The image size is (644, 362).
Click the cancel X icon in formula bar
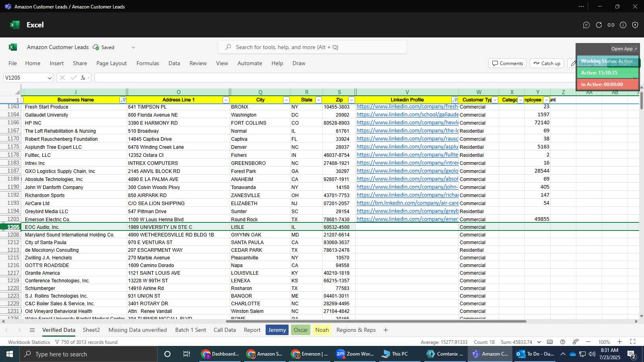62,78
